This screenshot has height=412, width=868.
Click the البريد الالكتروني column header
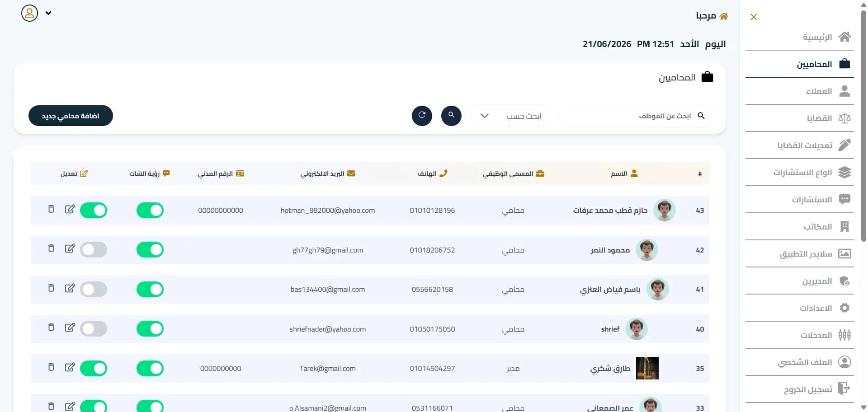[328, 173]
